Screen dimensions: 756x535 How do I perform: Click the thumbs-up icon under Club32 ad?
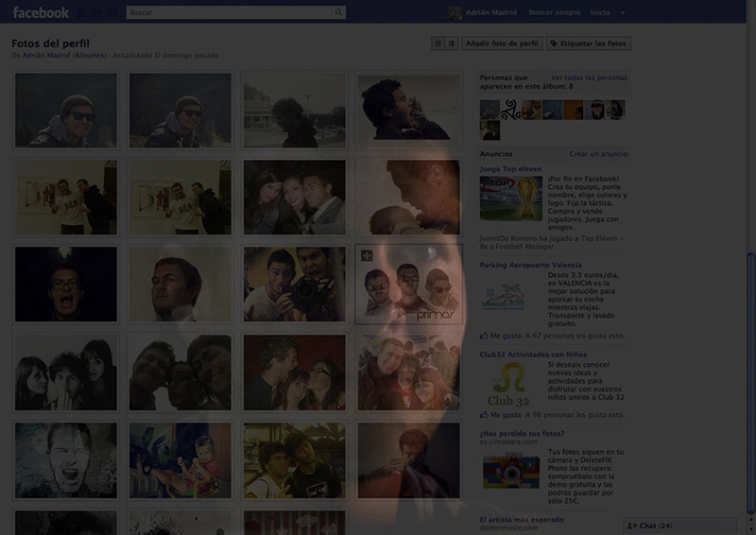484,414
